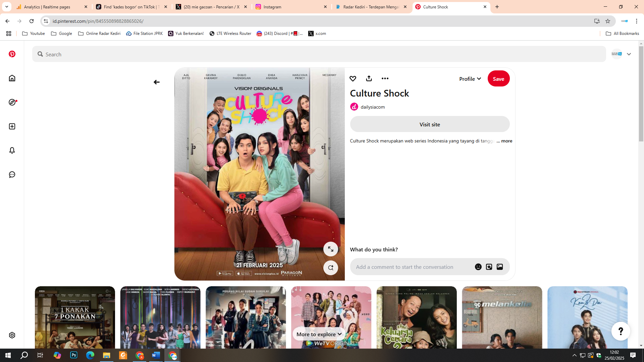The width and height of the screenshot is (644, 362).
Task: Open Photoshop from the taskbar
Action: [x=74, y=355]
